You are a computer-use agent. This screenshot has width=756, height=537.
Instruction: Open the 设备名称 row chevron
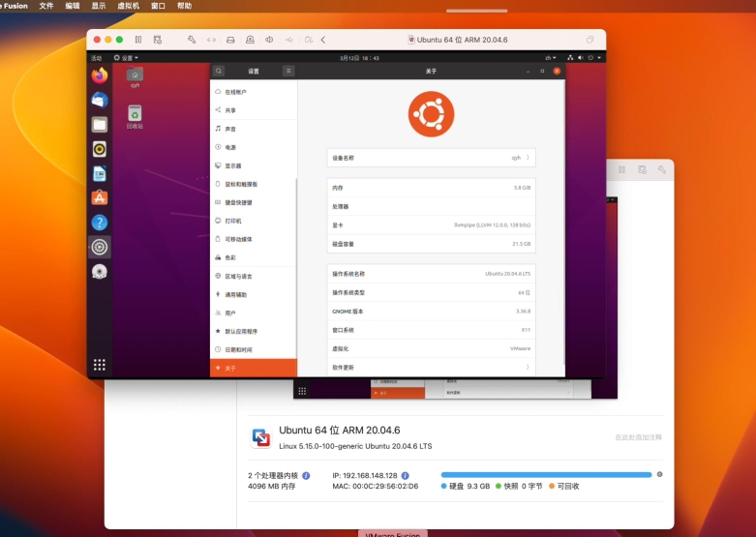[x=528, y=158]
